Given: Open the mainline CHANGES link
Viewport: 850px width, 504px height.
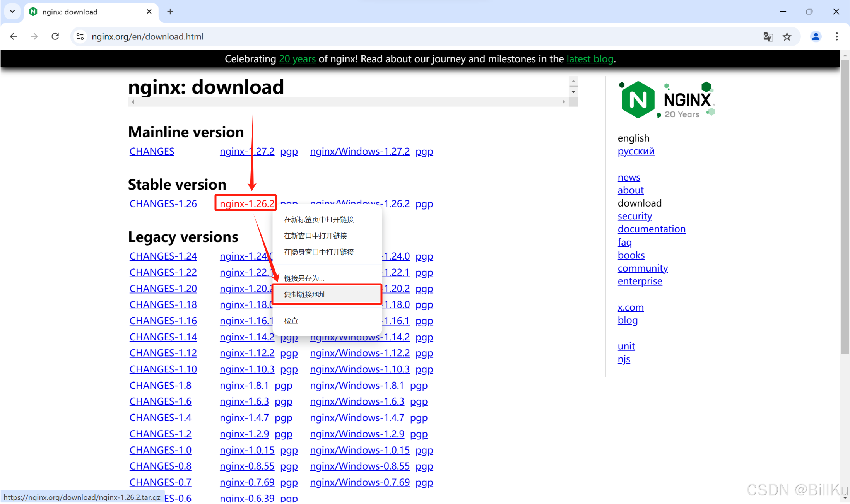Looking at the screenshot, I should (x=152, y=151).
